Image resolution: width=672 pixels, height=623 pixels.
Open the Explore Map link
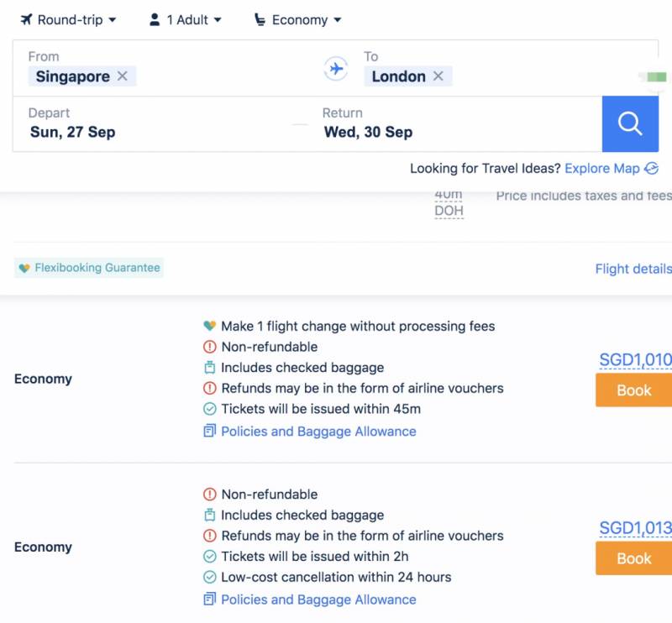point(601,169)
